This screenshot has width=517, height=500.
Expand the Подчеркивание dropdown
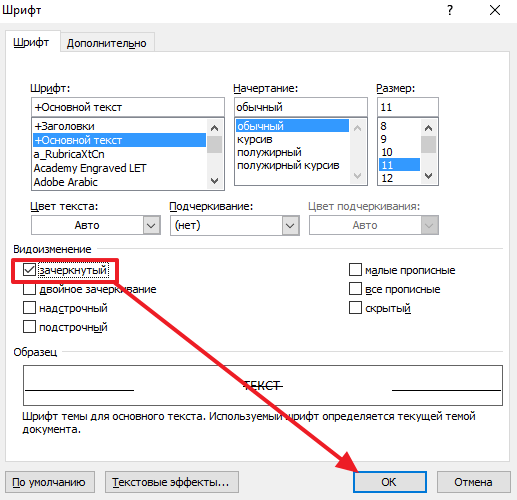[x=235, y=225]
